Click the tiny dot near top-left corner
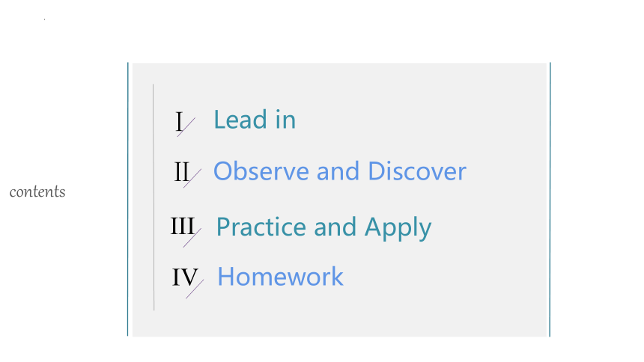This screenshot has width=644, height=362. pos(44,19)
